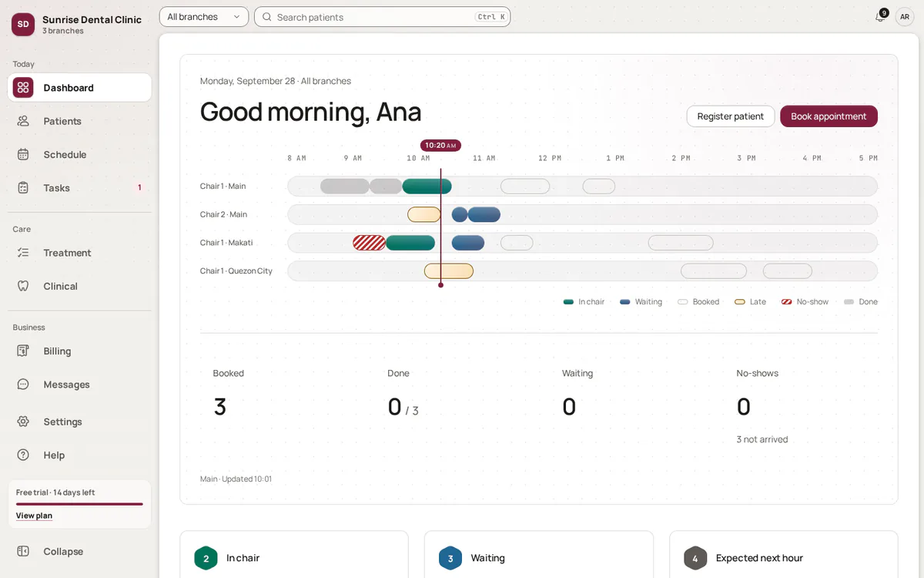This screenshot has height=578, width=924.
Task: Click the SD clinic logo
Action: click(x=23, y=24)
